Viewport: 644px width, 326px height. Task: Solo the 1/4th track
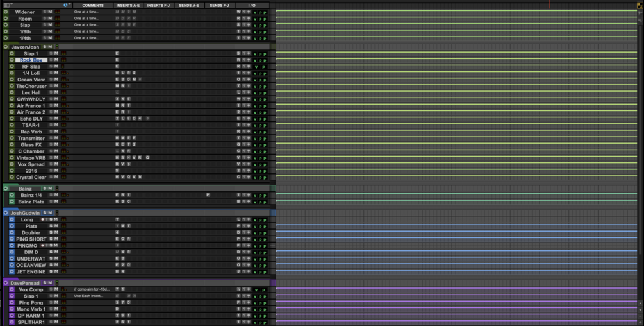tap(45, 38)
